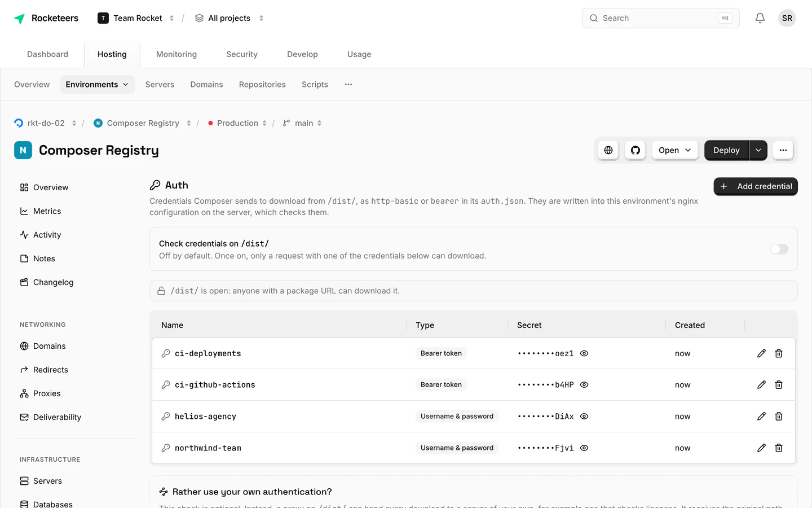Viewport: 812px width, 508px height.
Task: Reveal the helios-agency secret
Action: click(x=584, y=417)
